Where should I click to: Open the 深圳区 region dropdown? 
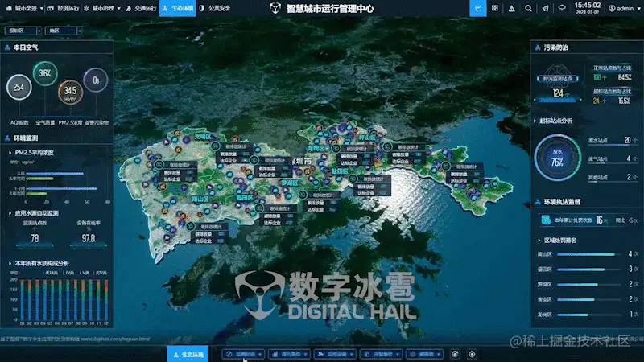point(23,31)
